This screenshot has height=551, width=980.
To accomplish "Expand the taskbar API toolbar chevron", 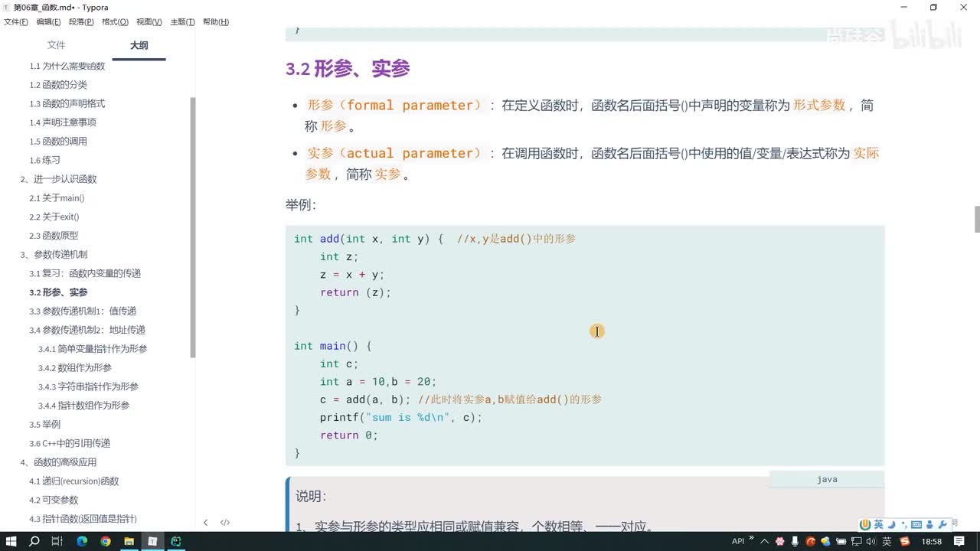I will [751, 538].
